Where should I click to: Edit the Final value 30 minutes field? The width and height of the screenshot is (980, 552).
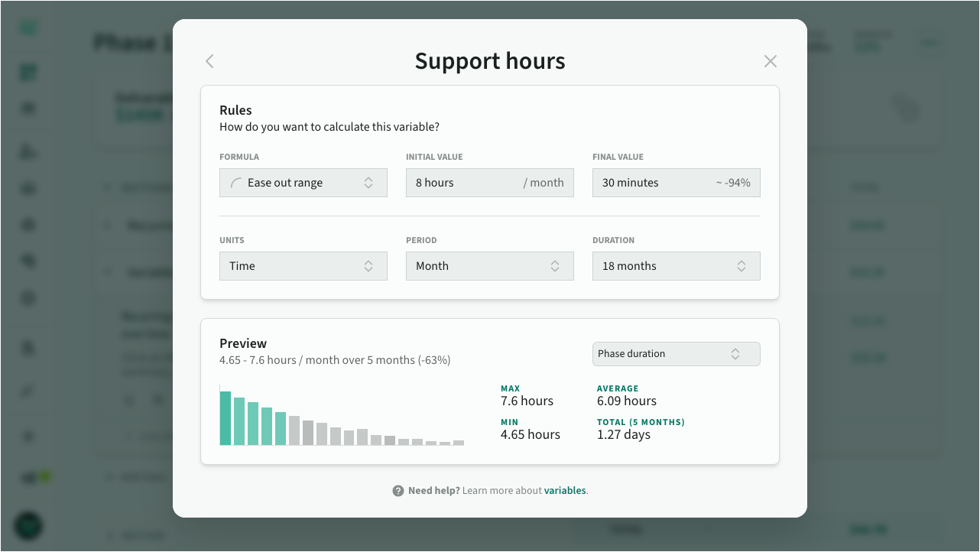654,183
